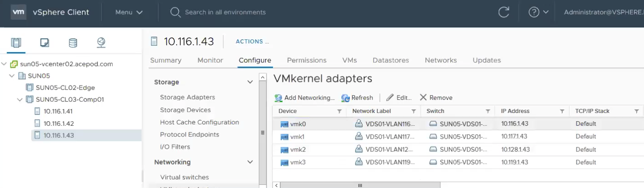Select SUN05 datacenter in tree
This screenshot has width=644, height=188.
tap(39, 76)
